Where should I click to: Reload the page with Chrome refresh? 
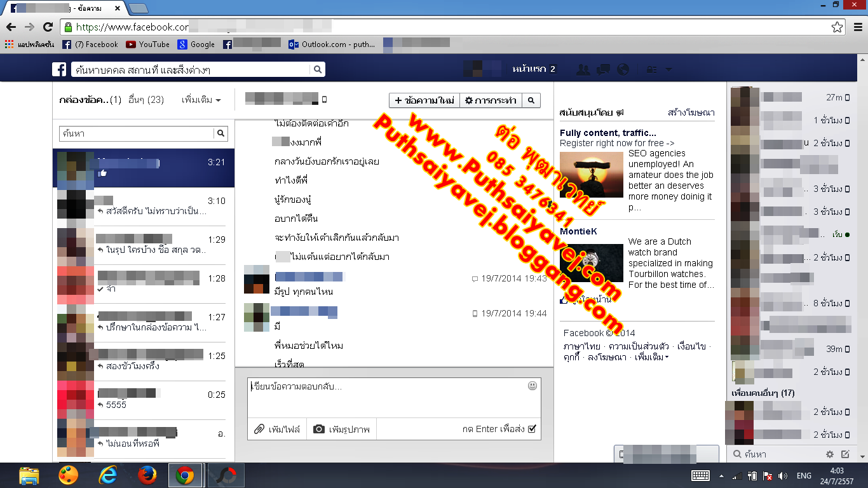pyautogui.click(x=48, y=27)
